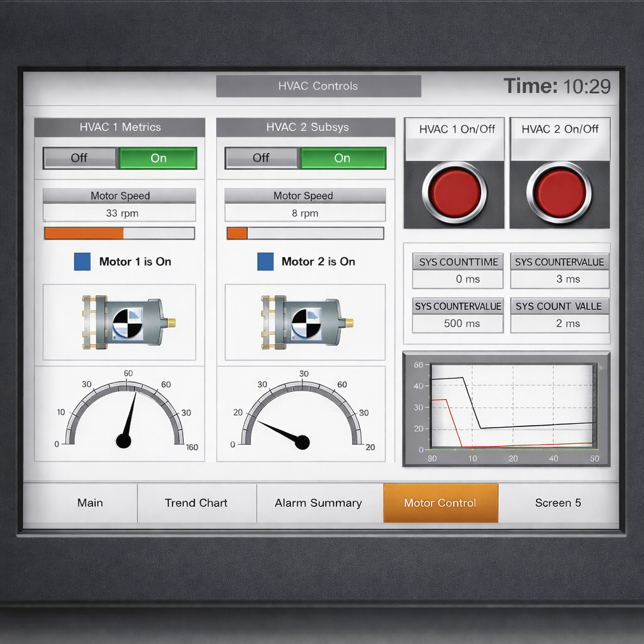
Task: Click the blue Motor 2 status indicator
Action: coord(265,262)
